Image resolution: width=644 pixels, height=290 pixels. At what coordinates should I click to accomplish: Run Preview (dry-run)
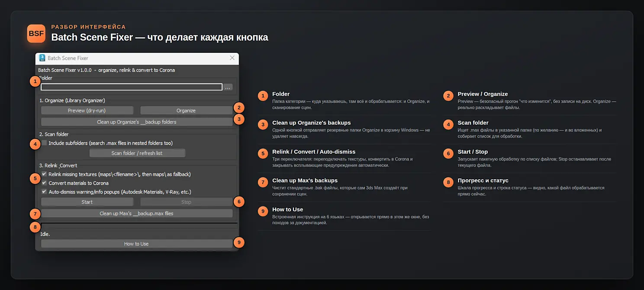[87, 110]
